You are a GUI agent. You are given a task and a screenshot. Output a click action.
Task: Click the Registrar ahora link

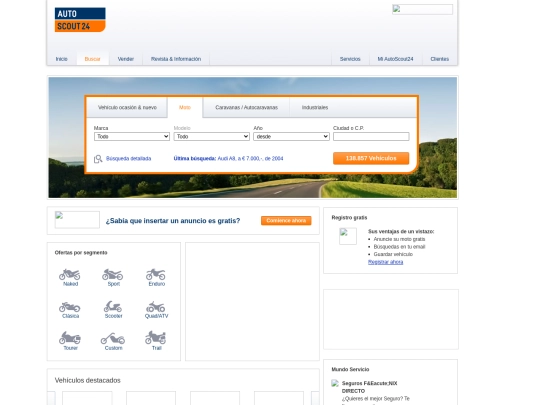pyautogui.click(x=385, y=262)
